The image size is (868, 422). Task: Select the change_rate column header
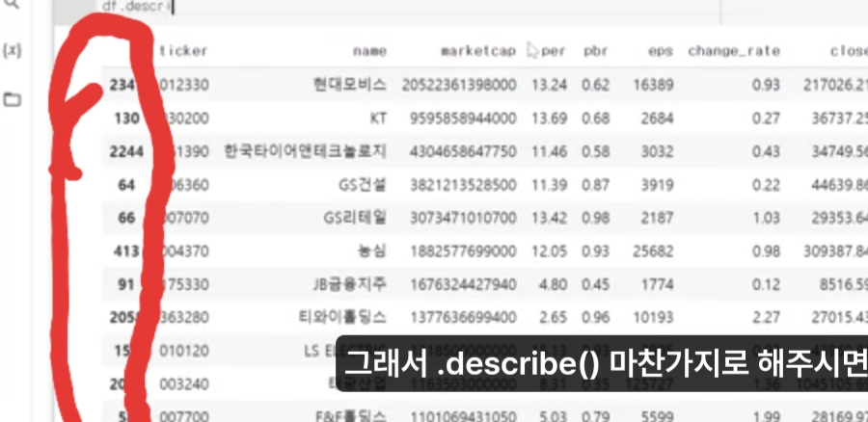pos(734,51)
